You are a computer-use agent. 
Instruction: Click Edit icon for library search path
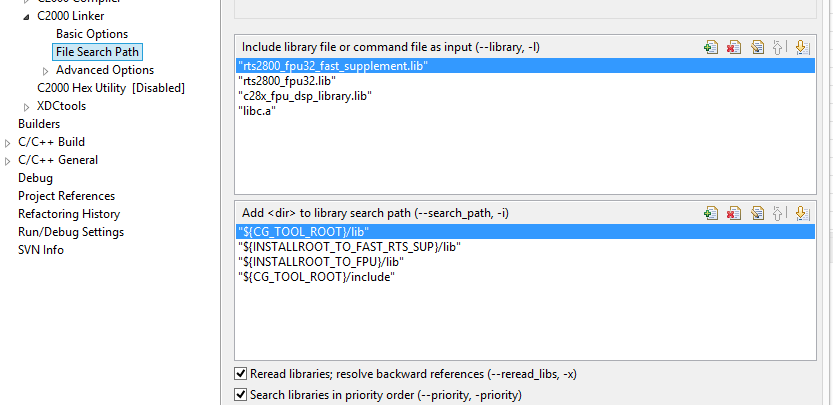pos(757,213)
